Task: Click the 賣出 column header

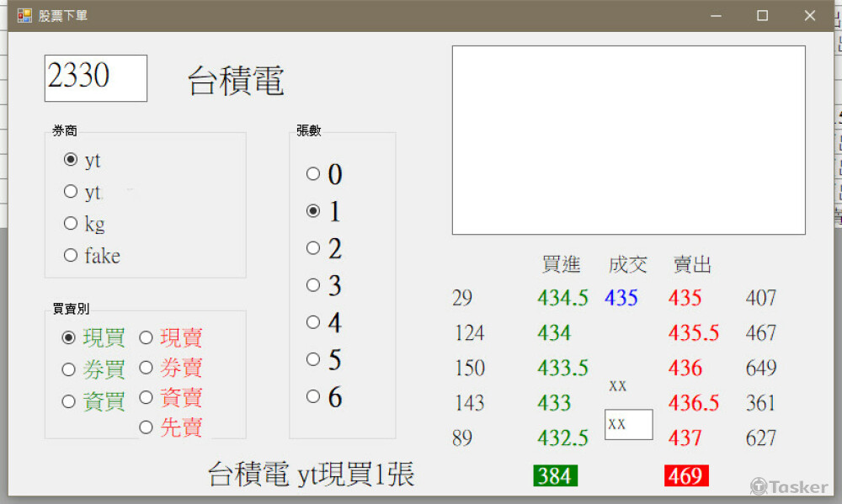Action: (693, 264)
